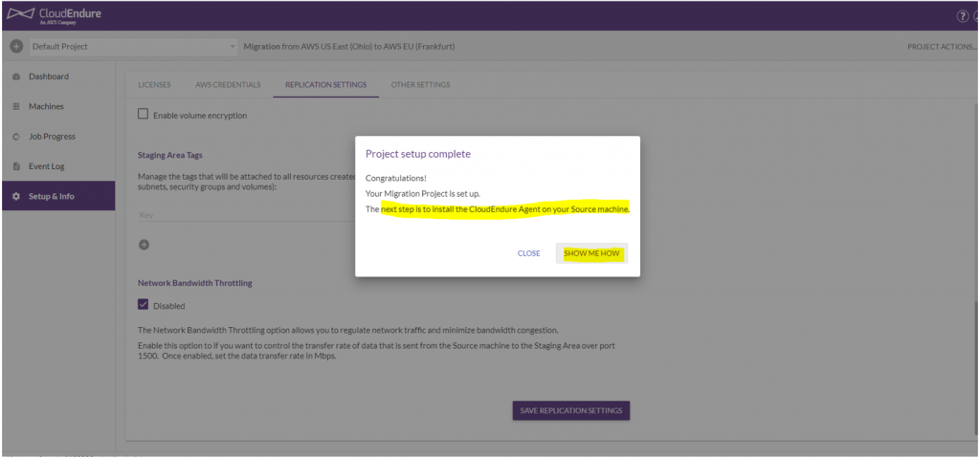This screenshot has height=458, width=980.
Task: Click the tag Key input field
Action: (247, 215)
